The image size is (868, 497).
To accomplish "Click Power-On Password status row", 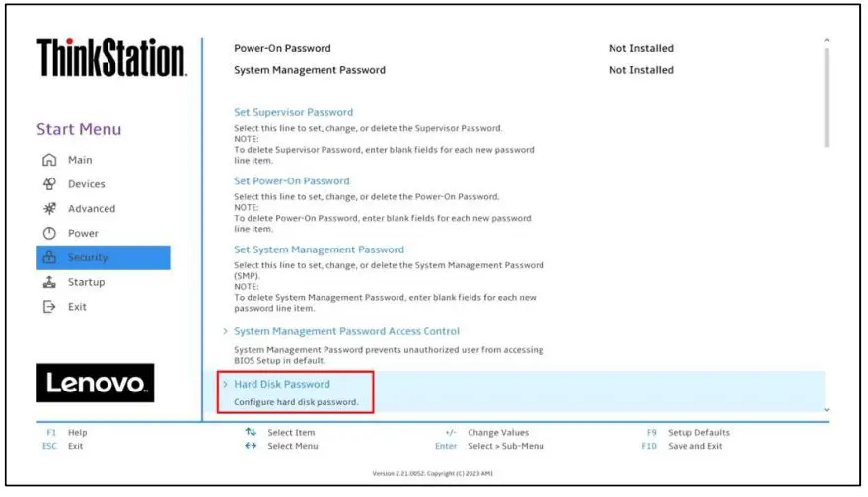I will tap(454, 48).
